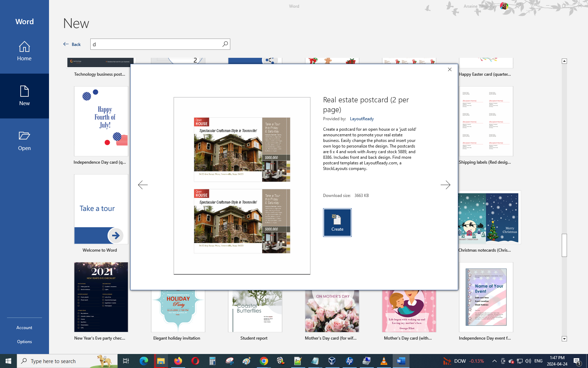Viewport: 588px width, 368px height.
Task: Select Independence Day card template
Action: (x=101, y=121)
